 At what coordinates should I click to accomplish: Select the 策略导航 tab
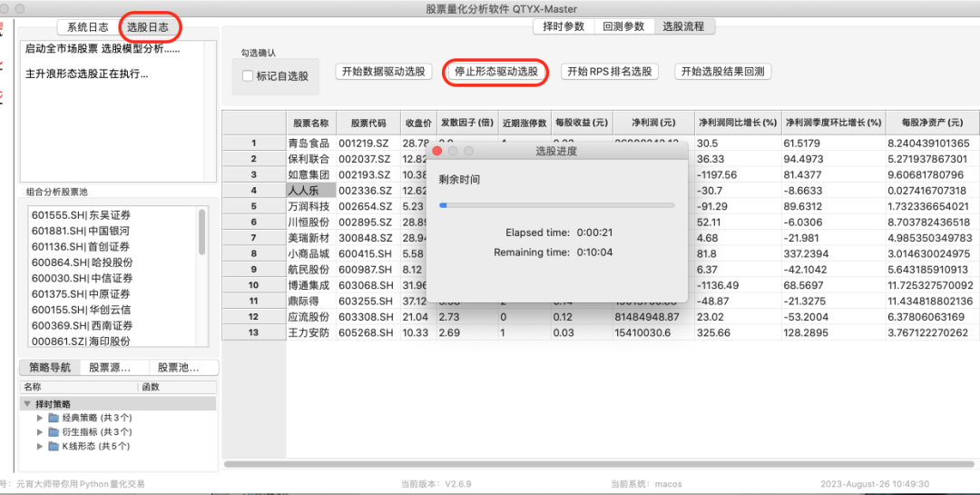tap(50, 367)
